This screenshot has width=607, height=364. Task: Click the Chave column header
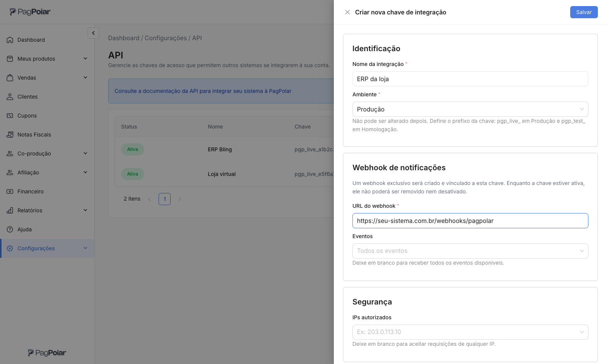pyautogui.click(x=302, y=127)
